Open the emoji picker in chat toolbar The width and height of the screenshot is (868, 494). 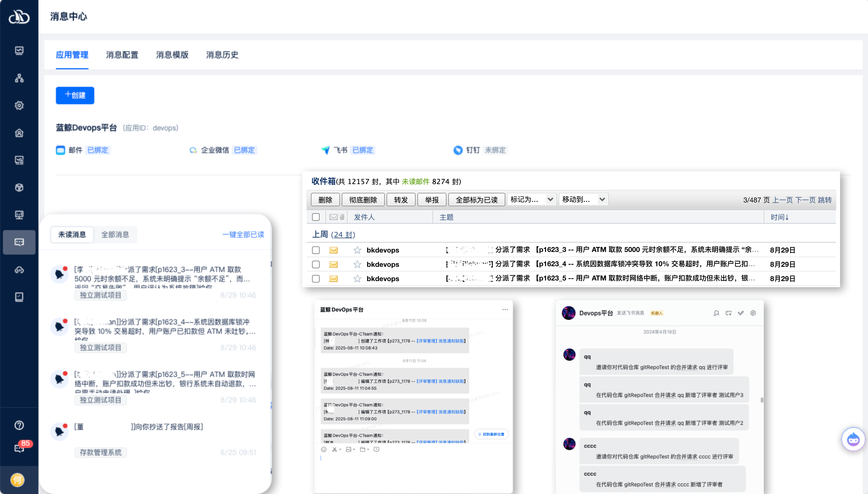click(323, 449)
